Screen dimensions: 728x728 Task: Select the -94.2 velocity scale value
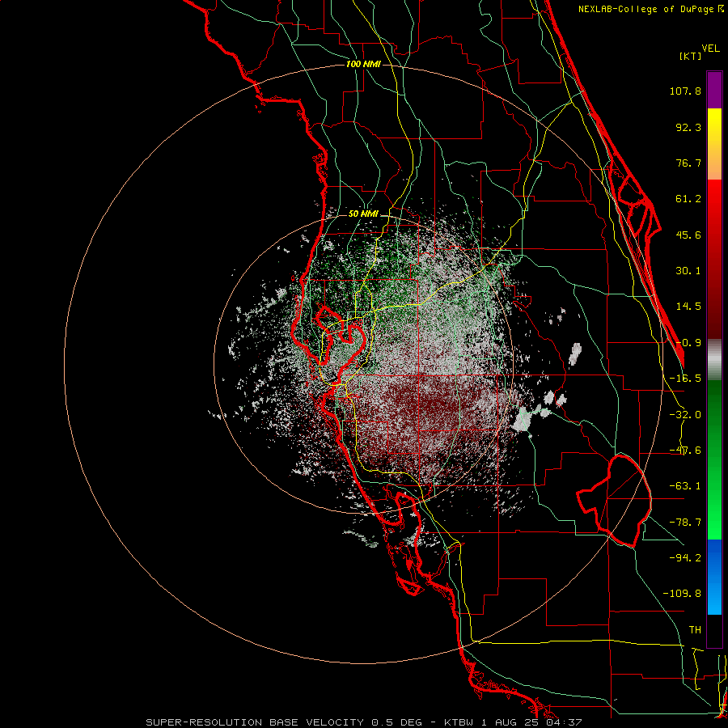pyautogui.click(x=685, y=557)
